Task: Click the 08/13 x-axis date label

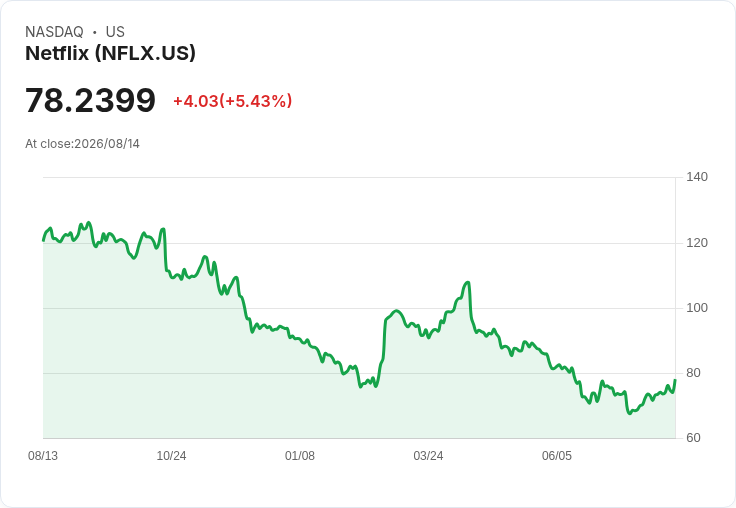Action: click(43, 456)
